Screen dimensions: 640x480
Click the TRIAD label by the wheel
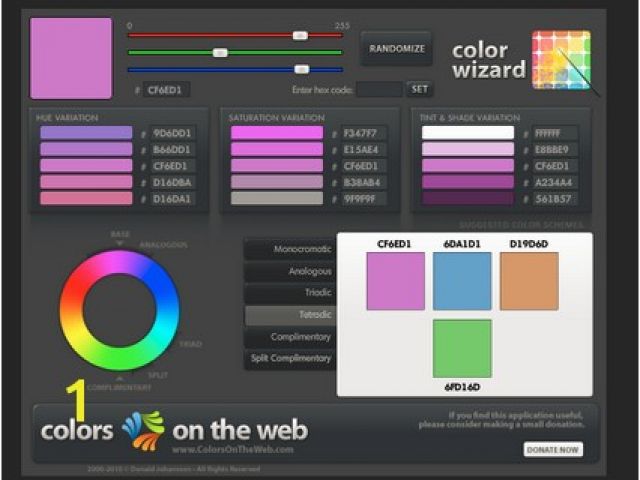(191, 344)
